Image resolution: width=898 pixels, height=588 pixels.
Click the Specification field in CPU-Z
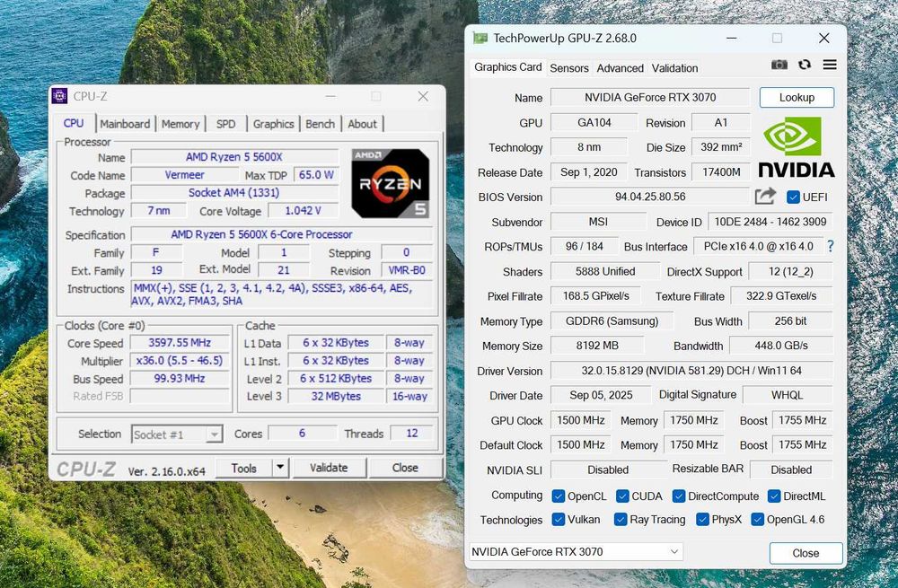click(282, 234)
